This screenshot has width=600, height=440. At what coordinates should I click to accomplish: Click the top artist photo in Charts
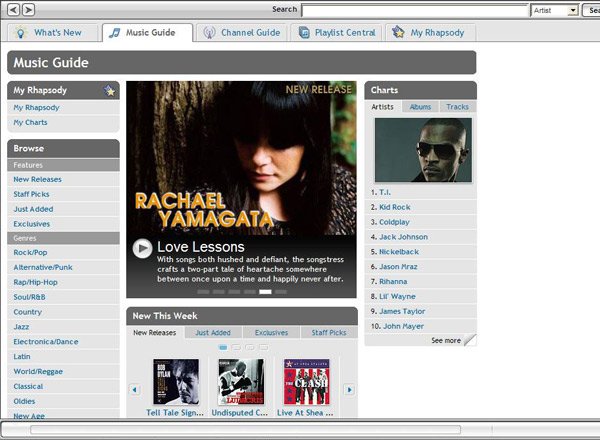click(x=423, y=150)
